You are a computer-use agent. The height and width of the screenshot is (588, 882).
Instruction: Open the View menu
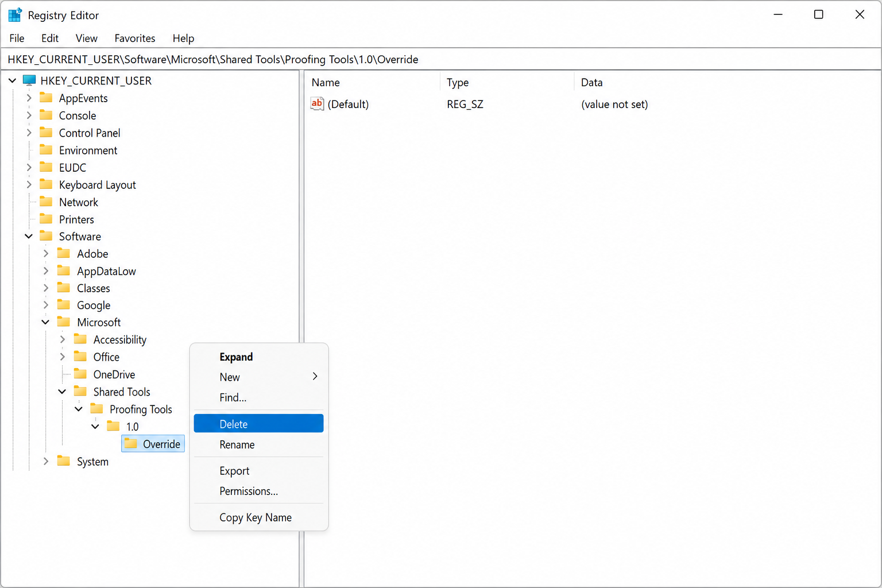click(87, 38)
